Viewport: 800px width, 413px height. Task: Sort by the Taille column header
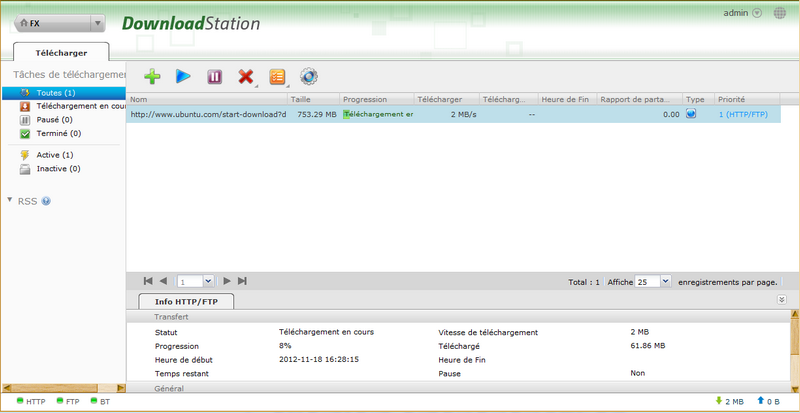313,100
